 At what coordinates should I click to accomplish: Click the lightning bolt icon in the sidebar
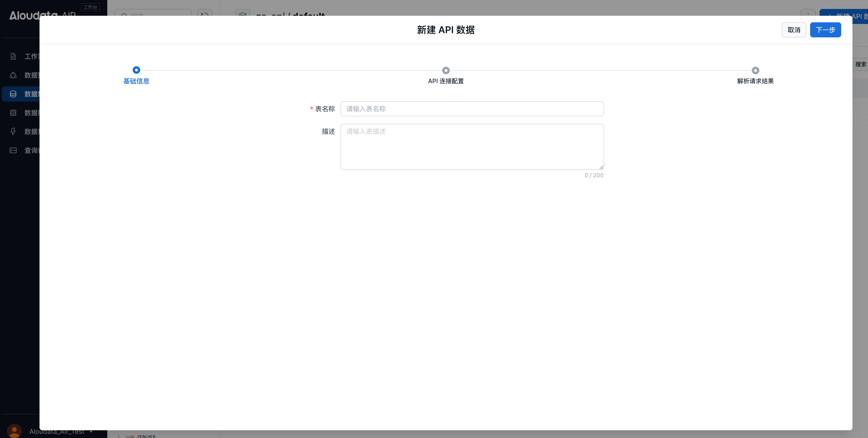click(13, 131)
